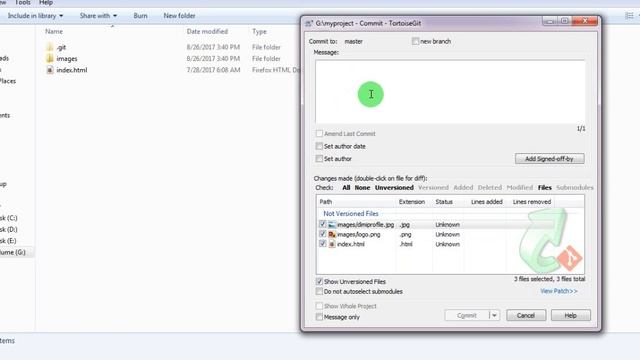Sort by Date modified column

point(207,31)
